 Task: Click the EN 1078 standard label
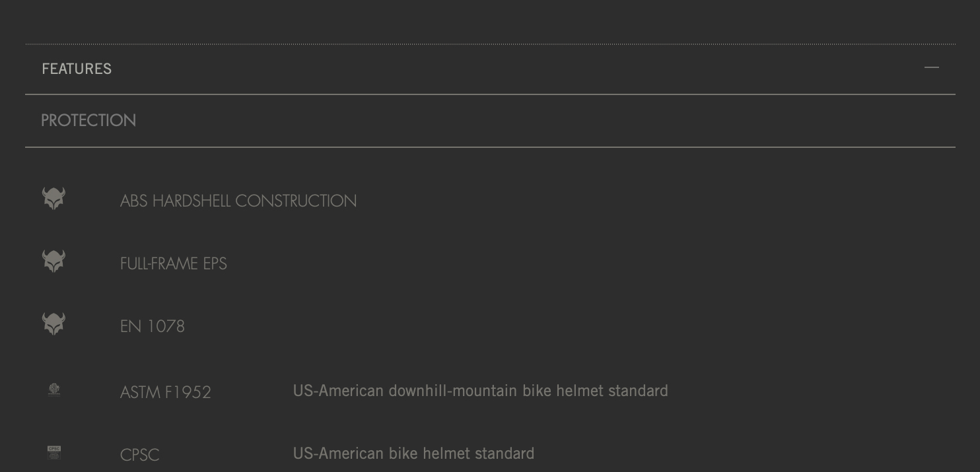[x=153, y=326]
